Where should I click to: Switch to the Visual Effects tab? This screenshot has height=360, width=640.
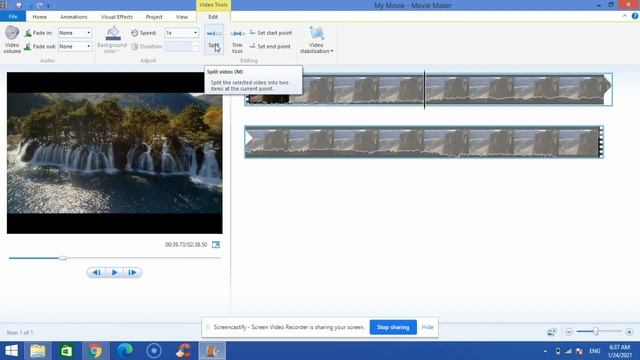point(117,17)
